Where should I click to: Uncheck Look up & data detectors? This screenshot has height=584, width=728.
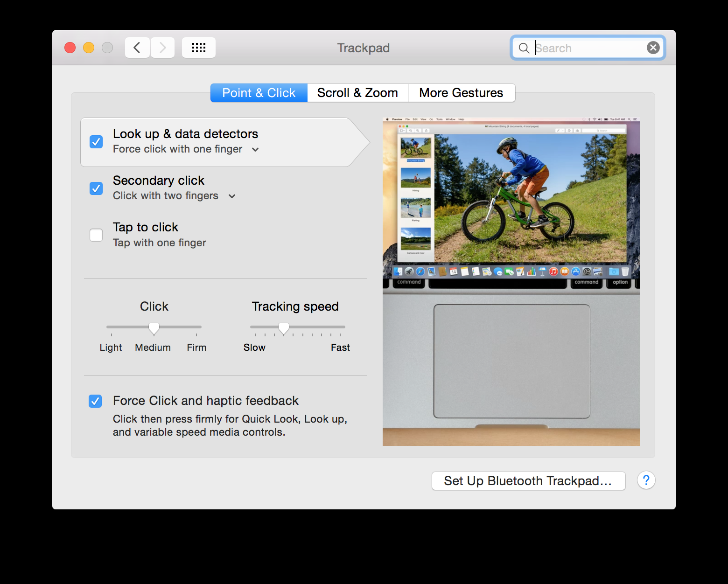click(x=96, y=141)
